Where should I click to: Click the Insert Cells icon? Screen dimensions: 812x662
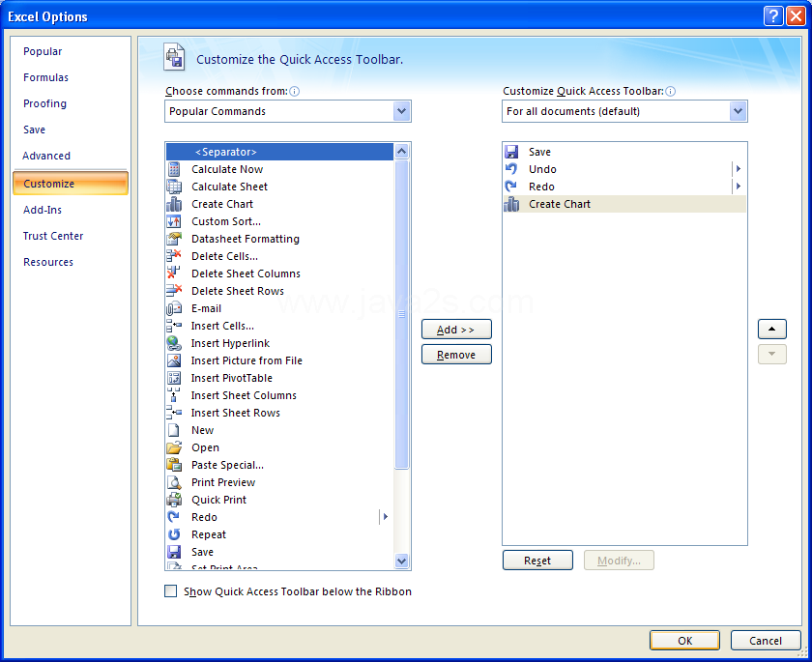click(x=174, y=326)
